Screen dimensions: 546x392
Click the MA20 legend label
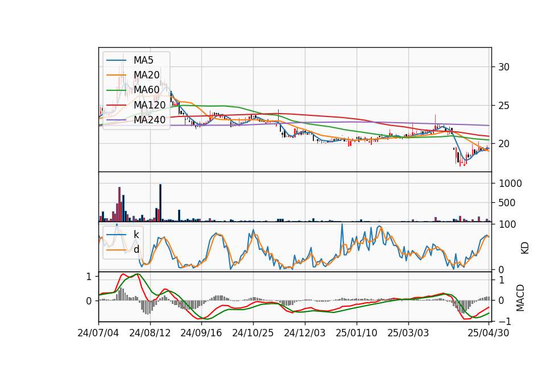(x=147, y=75)
